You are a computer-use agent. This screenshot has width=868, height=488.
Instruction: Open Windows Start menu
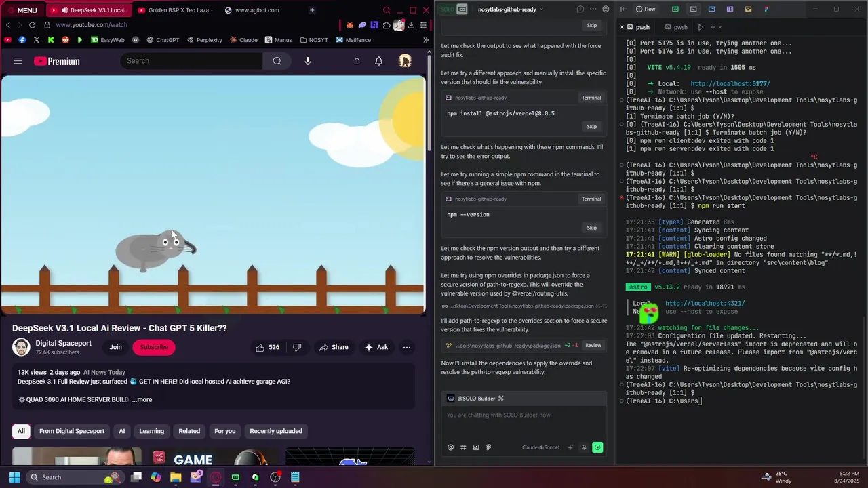click(x=14, y=477)
